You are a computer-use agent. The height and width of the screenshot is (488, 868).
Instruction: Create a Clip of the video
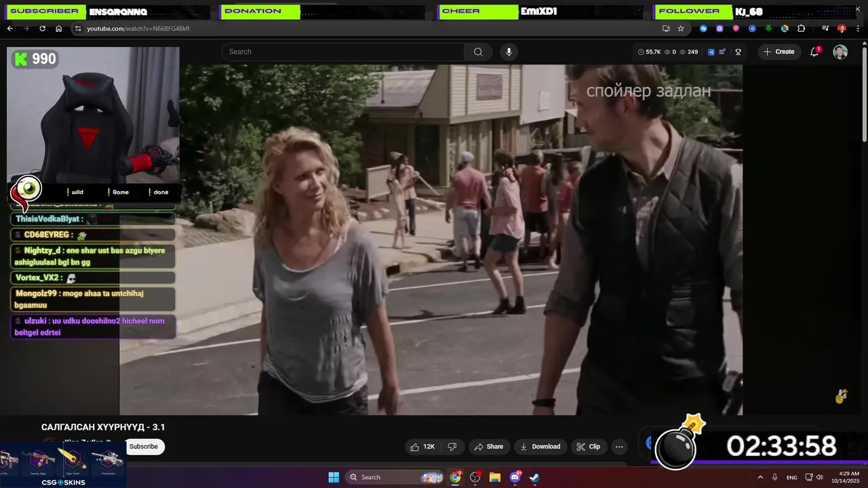[x=588, y=447]
